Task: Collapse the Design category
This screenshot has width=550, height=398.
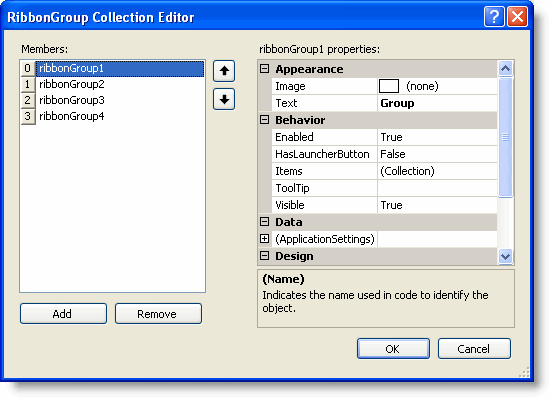Action: click(264, 256)
